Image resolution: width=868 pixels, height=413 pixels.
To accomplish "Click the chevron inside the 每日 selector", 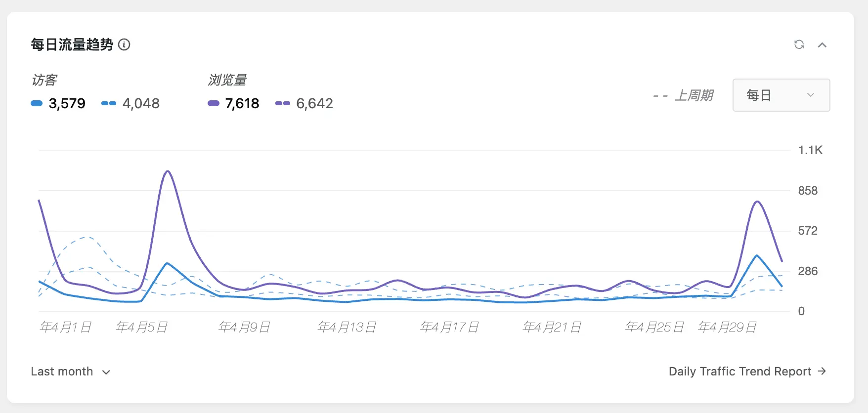I will pos(810,95).
